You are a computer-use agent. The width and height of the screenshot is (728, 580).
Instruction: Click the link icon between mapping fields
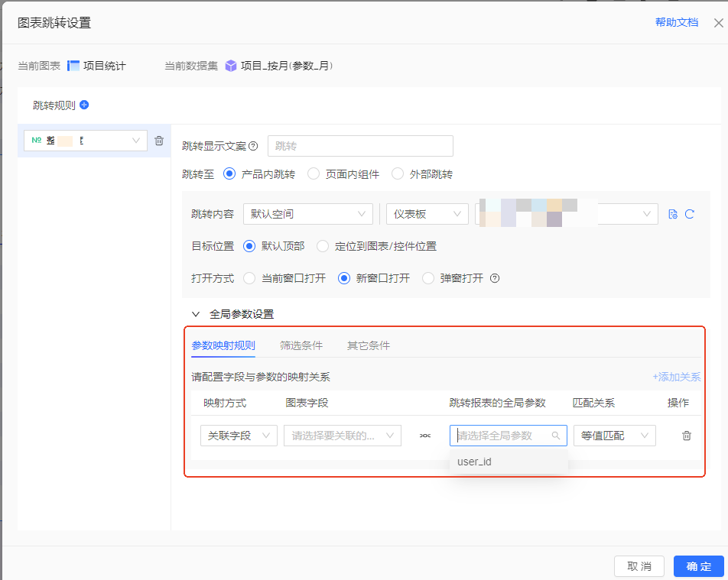(425, 436)
